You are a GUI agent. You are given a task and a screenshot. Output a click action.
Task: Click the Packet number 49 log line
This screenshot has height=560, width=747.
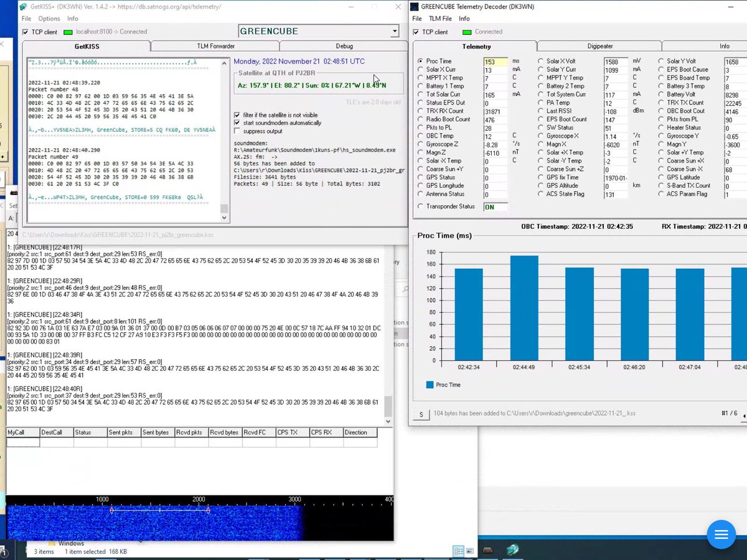point(55,157)
